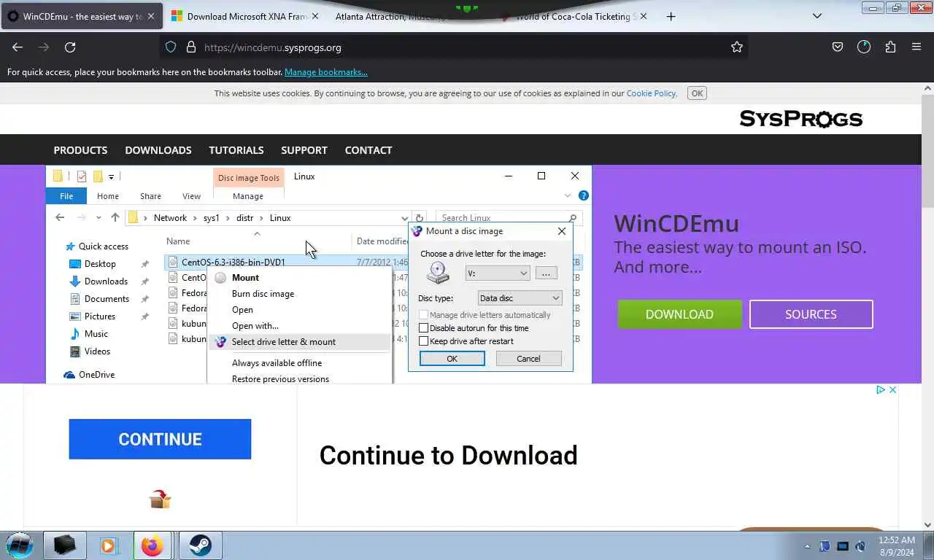Show hidden system tray icons arrow

pyautogui.click(x=807, y=546)
